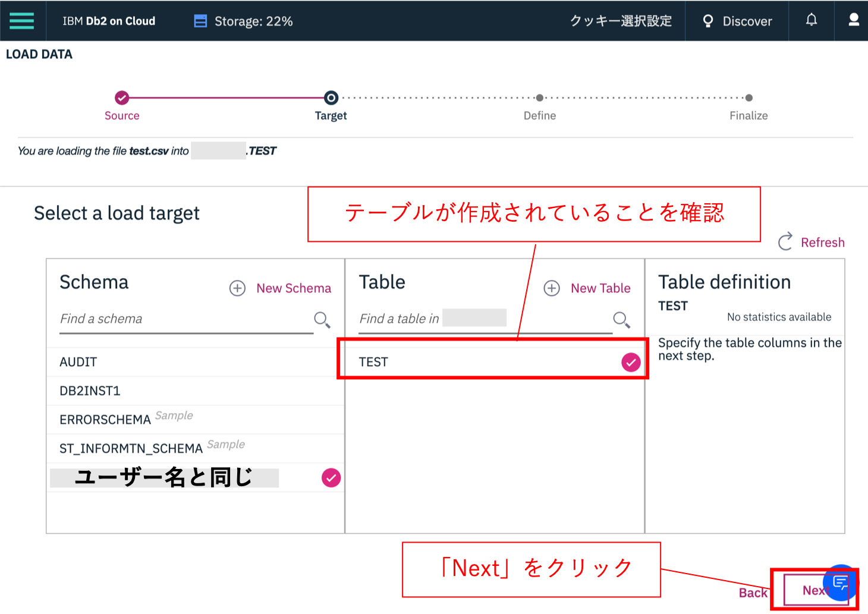Click the Storage usage icon
Image resolution: width=868 pixels, height=614 pixels.
(200, 20)
